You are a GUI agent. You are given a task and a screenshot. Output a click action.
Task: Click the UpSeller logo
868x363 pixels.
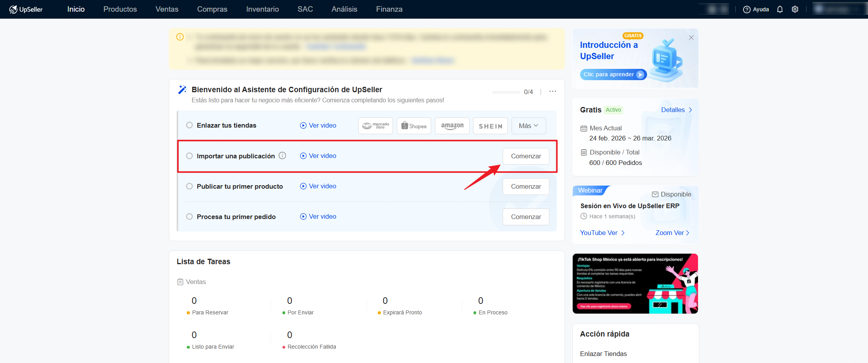[26, 9]
